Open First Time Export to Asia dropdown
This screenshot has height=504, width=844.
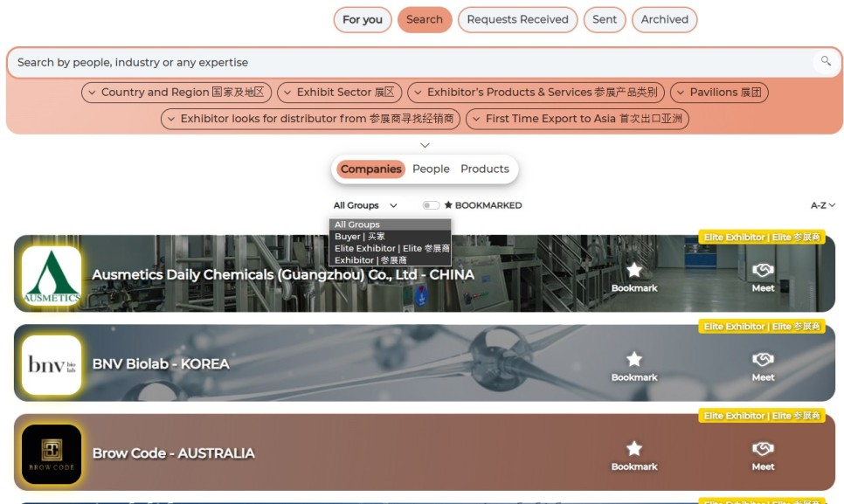click(578, 118)
